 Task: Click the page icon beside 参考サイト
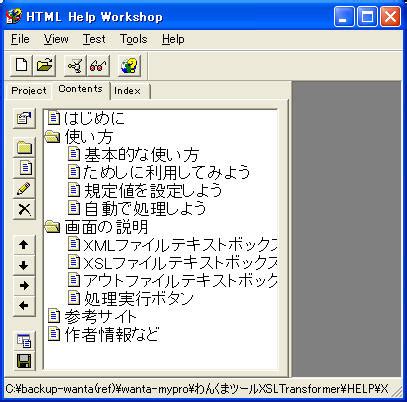54,316
